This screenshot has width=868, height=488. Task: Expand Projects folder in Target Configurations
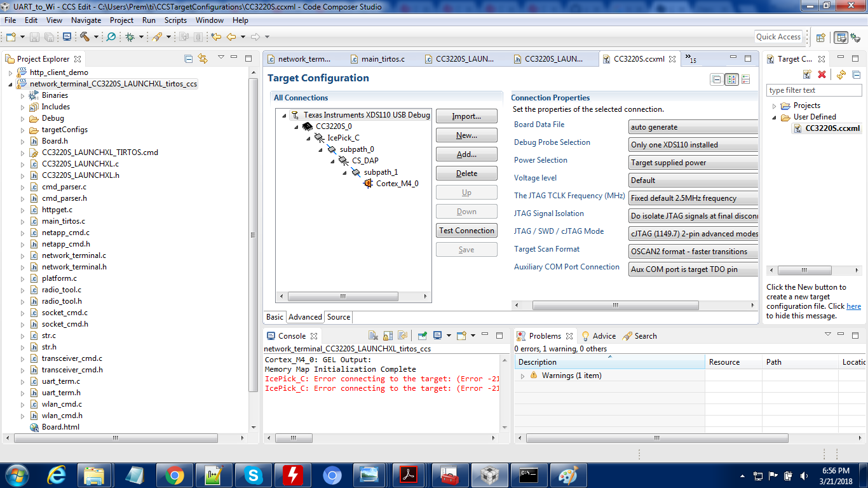tap(774, 106)
